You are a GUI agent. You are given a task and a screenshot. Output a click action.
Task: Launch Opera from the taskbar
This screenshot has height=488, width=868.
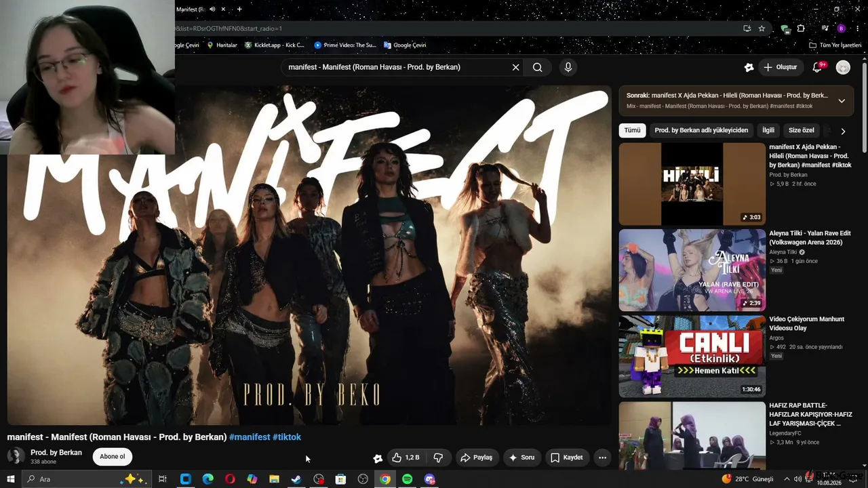point(230,479)
